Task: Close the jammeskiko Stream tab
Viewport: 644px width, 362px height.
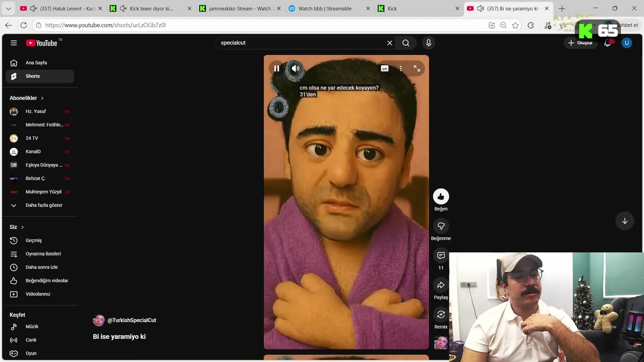Action: pyautogui.click(x=279, y=9)
